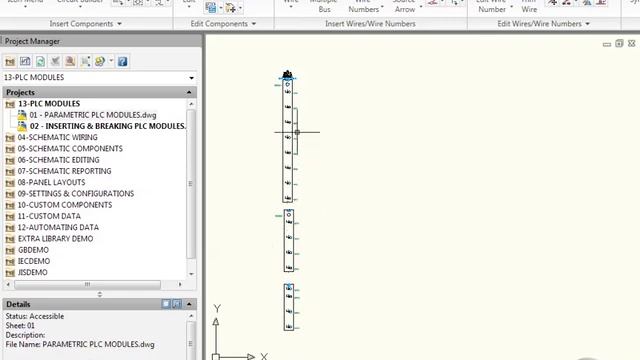Click the Open Project icon in Project Manager
Image resolution: width=640 pixels, height=360 pixels.
click(x=10, y=62)
